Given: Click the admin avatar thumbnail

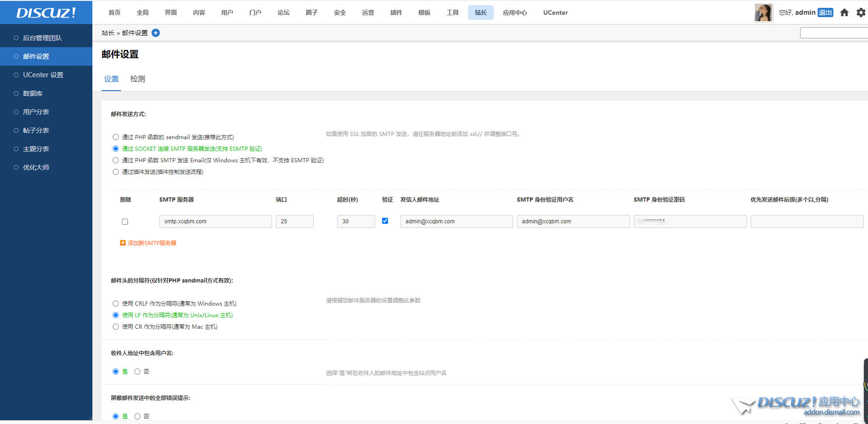Looking at the screenshot, I should tap(763, 12).
